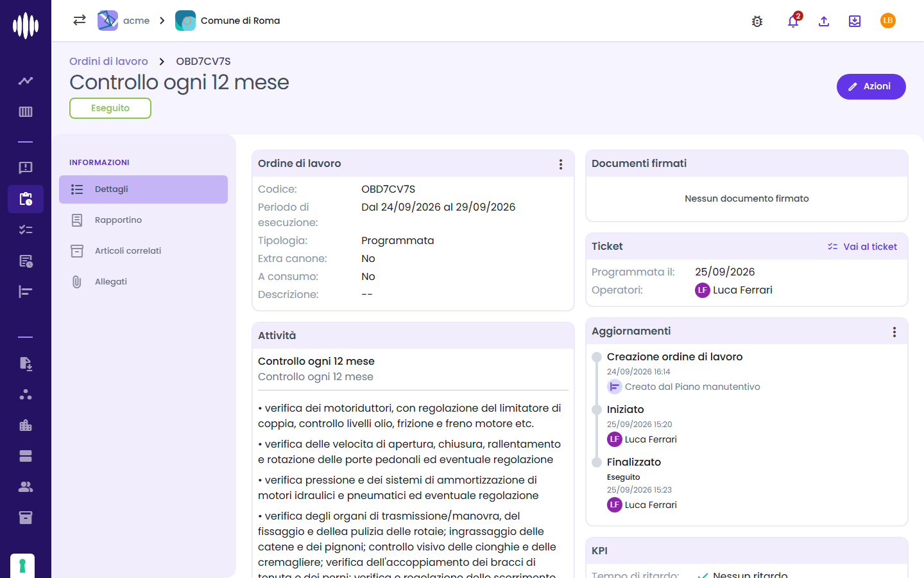This screenshot has width=924, height=578.
Task: Open the scheduled list icon in sidebar
Action: (26, 261)
